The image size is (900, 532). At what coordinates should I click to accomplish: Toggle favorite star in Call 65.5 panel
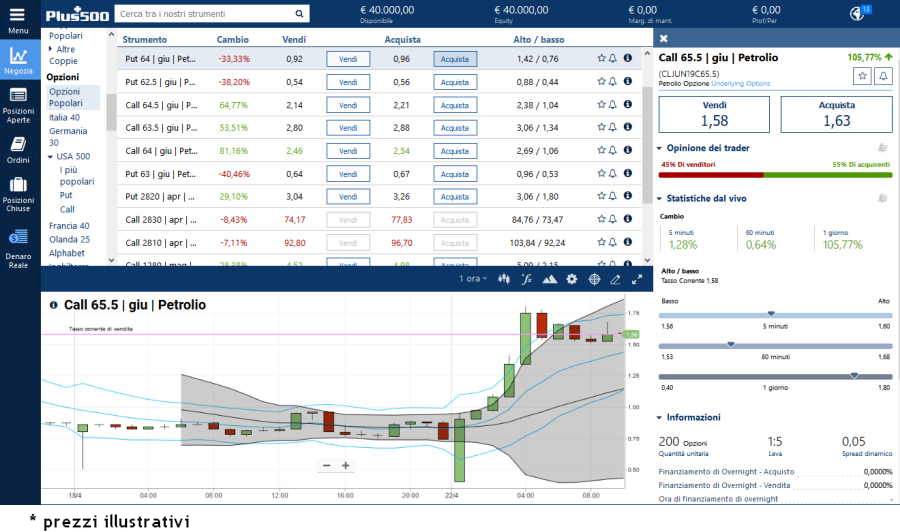861,76
